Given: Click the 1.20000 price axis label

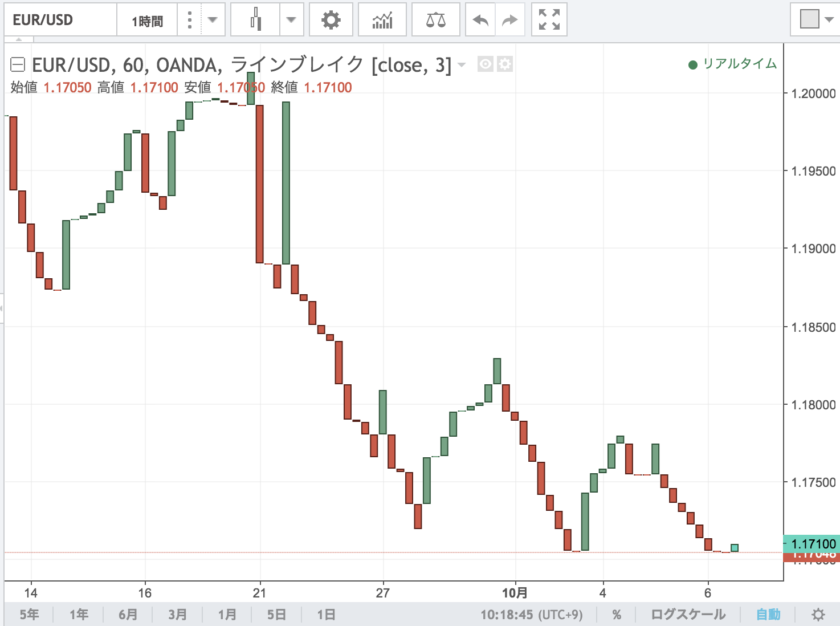Looking at the screenshot, I should pyautogui.click(x=814, y=94).
